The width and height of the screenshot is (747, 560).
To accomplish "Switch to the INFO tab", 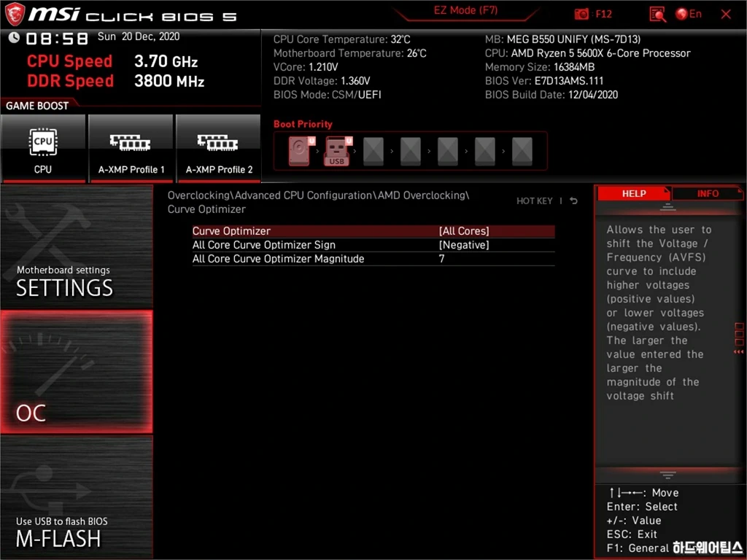I will (x=708, y=193).
